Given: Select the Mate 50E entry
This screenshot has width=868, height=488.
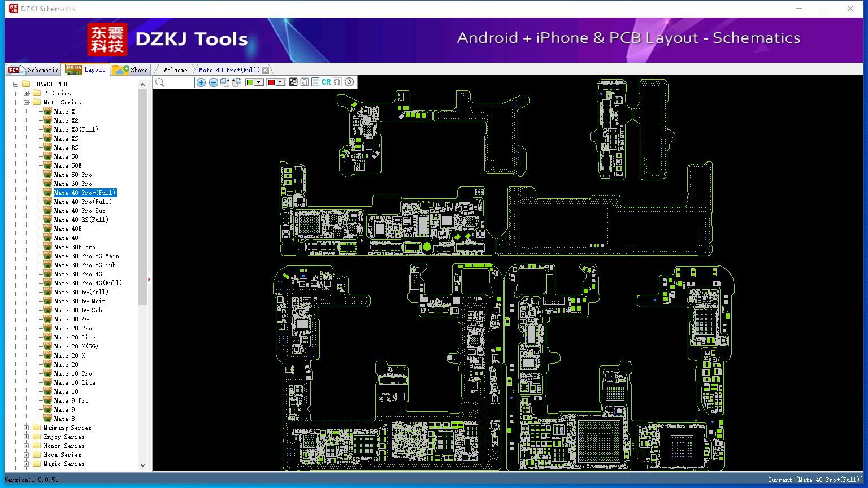Looking at the screenshot, I should point(68,165).
